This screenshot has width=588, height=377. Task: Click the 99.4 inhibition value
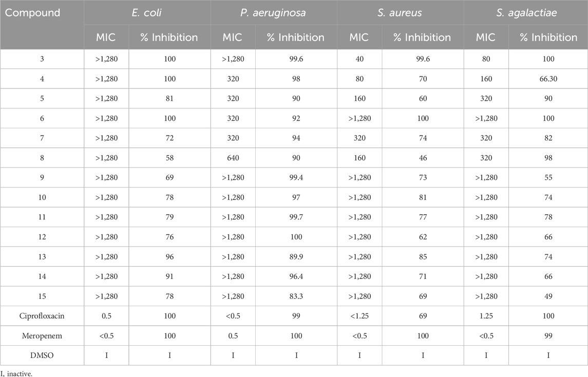296,178
